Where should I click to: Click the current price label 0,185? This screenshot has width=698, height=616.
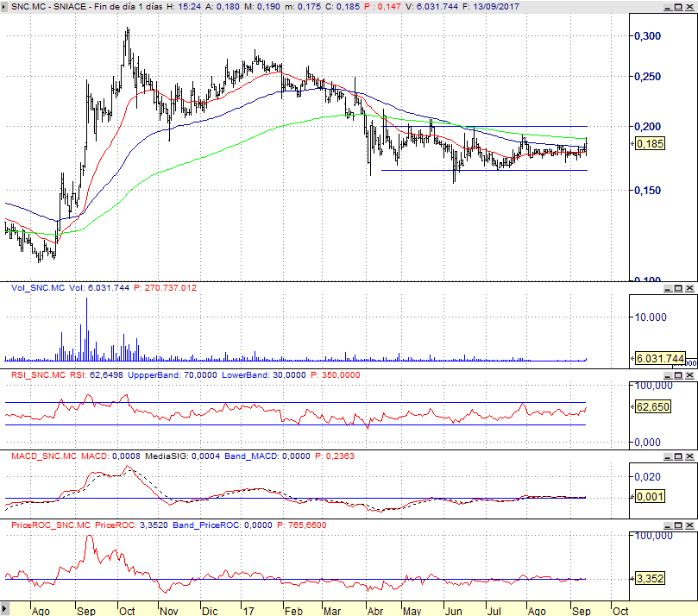tap(650, 145)
